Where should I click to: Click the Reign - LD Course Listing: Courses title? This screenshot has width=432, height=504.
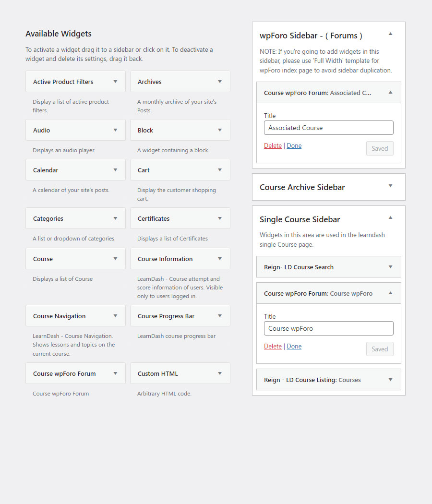click(312, 380)
